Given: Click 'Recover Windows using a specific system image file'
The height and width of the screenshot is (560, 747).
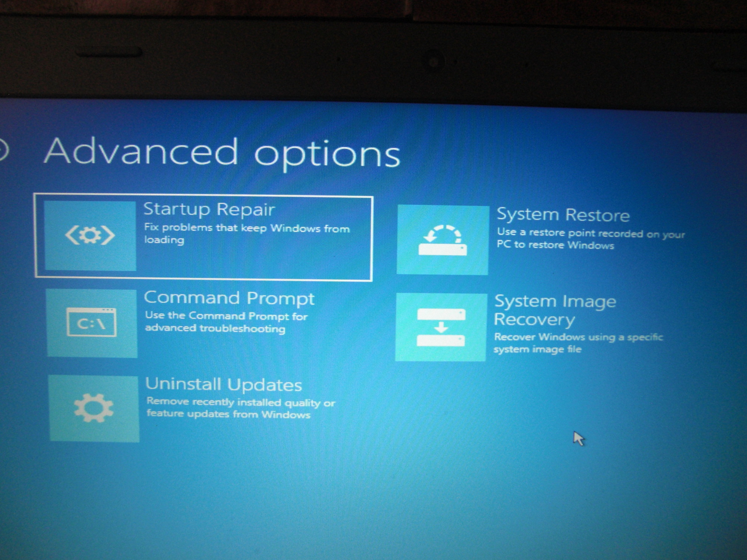Looking at the screenshot, I should (578, 343).
